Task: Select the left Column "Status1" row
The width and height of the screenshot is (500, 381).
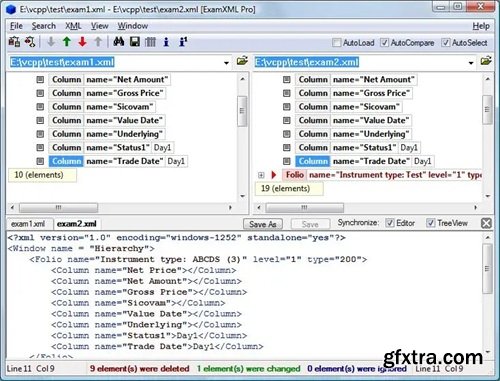Action: (112, 148)
